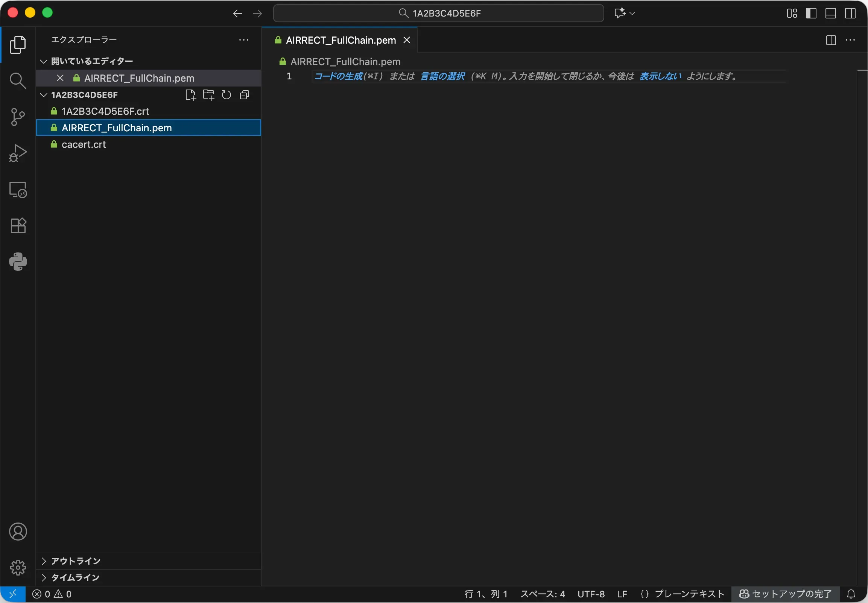Expand the タイムライン section
The height and width of the screenshot is (603, 868).
point(75,578)
